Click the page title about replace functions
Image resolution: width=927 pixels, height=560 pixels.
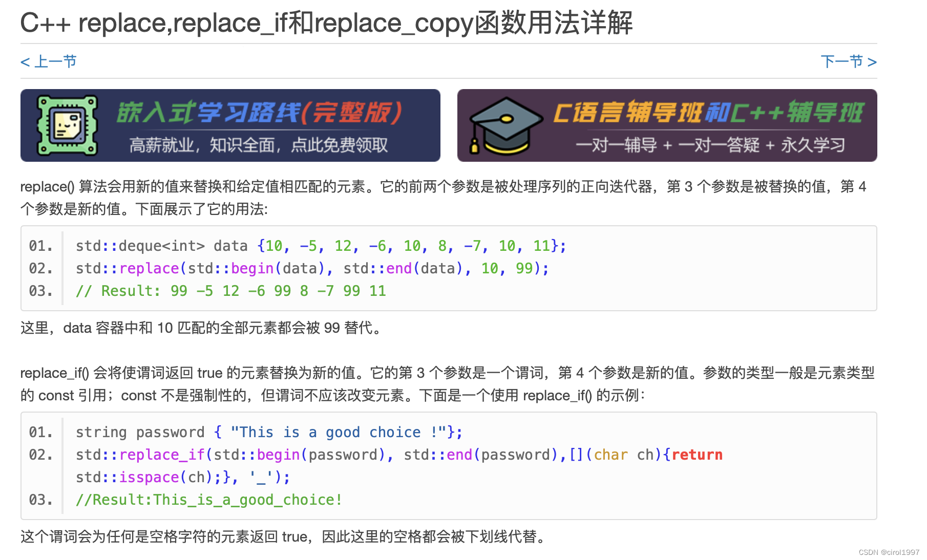point(326,23)
